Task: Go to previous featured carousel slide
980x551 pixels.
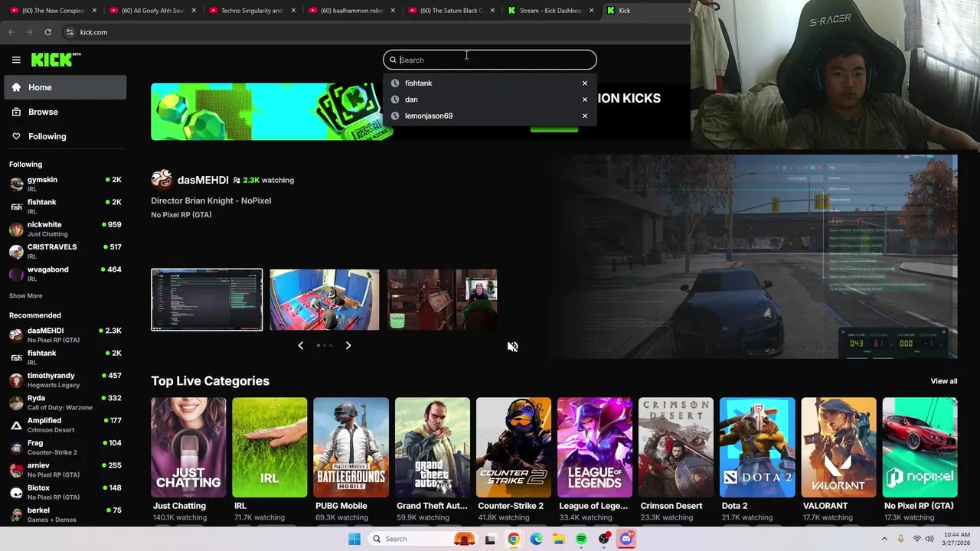Action: pos(301,345)
